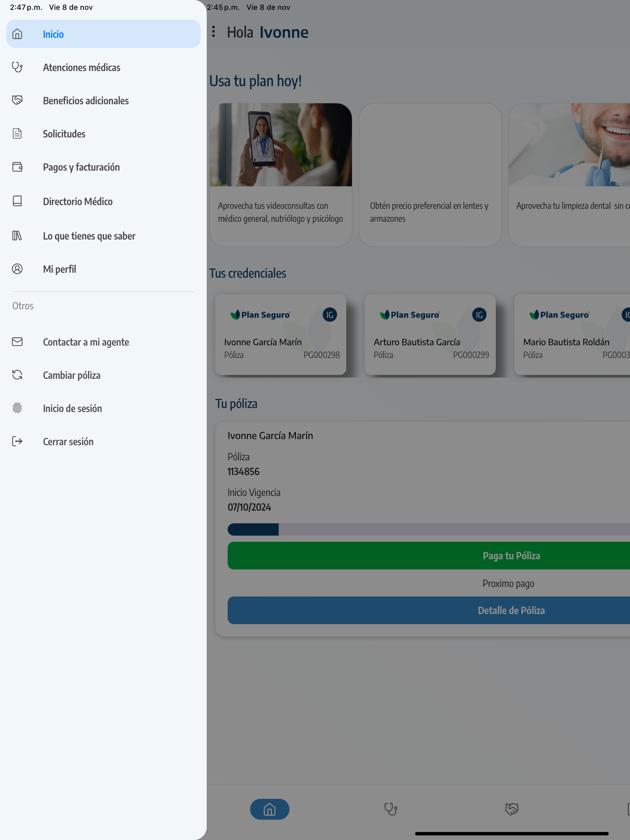Click the envelope icon for Contactar a mi agente
This screenshot has width=630, height=840.
pyautogui.click(x=17, y=342)
